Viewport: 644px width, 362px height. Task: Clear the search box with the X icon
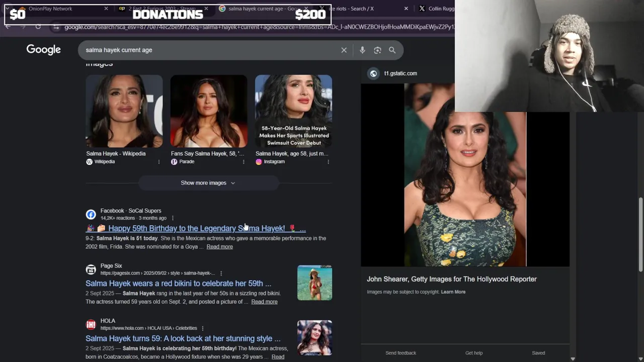(344, 50)
